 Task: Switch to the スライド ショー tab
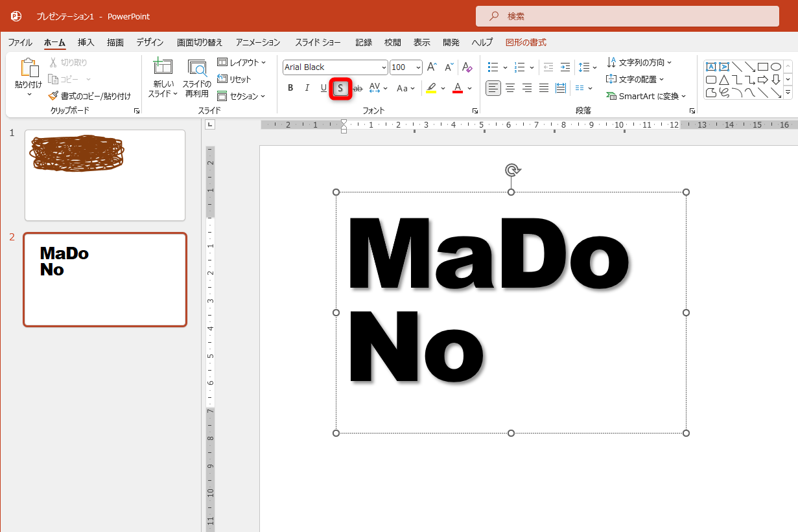tap(318, 42)
